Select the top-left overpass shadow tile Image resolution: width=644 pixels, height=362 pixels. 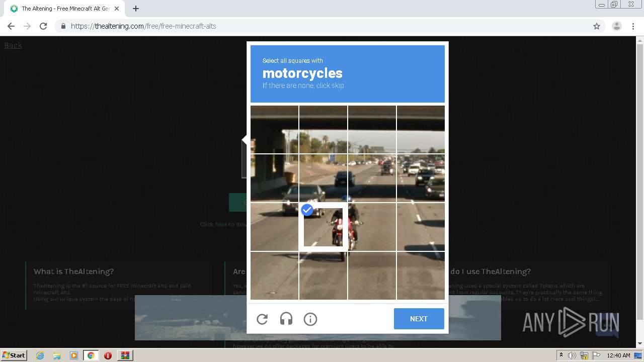(274, 130)
